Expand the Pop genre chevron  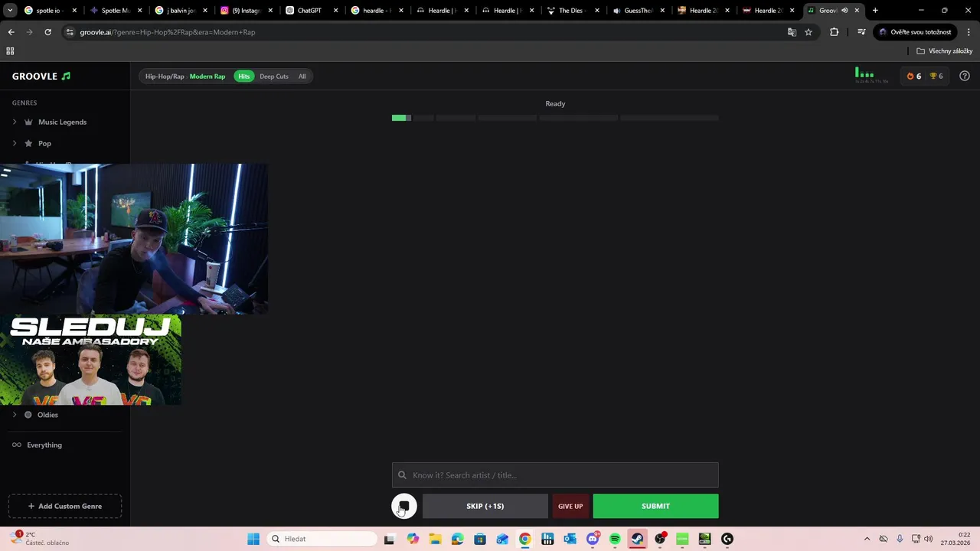(x=15, y=143)
